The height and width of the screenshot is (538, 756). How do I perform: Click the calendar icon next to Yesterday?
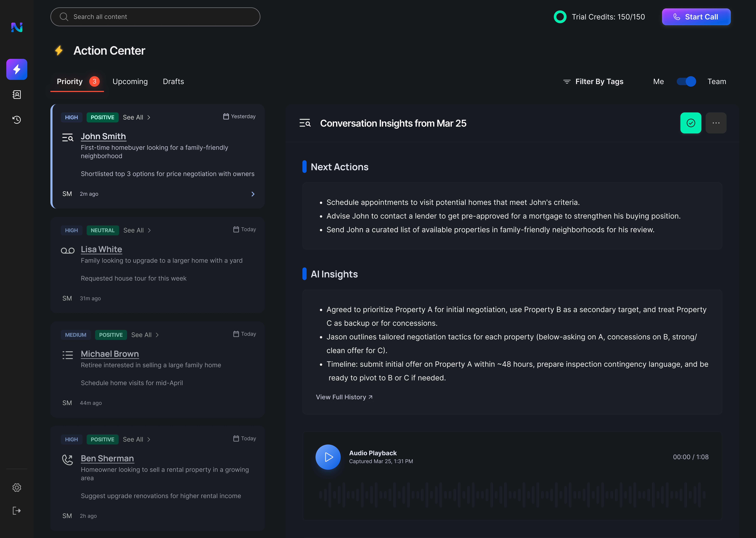pyautogui.click(x=226, y=117)
